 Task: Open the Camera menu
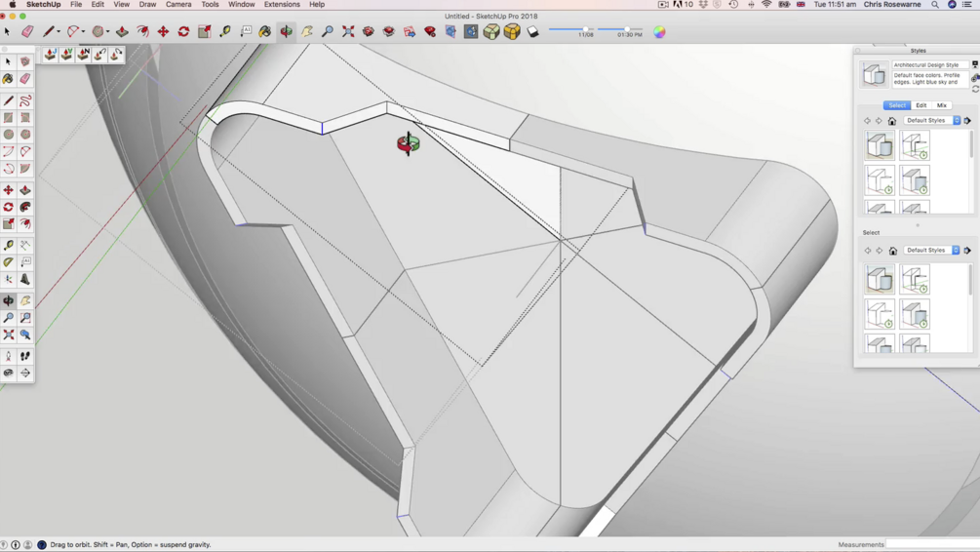pyautogui.click(x=178, y=4)
